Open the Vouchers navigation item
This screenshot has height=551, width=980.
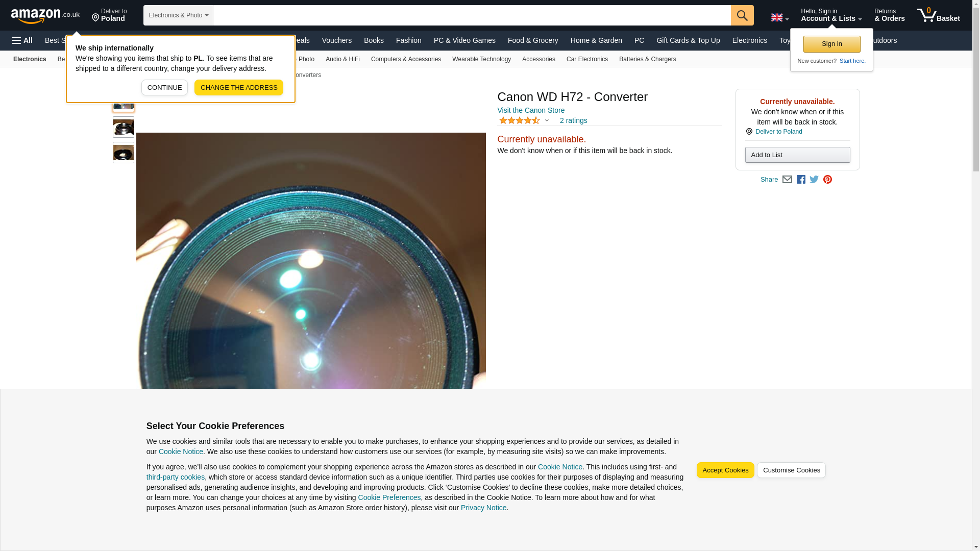pos(337,40)
